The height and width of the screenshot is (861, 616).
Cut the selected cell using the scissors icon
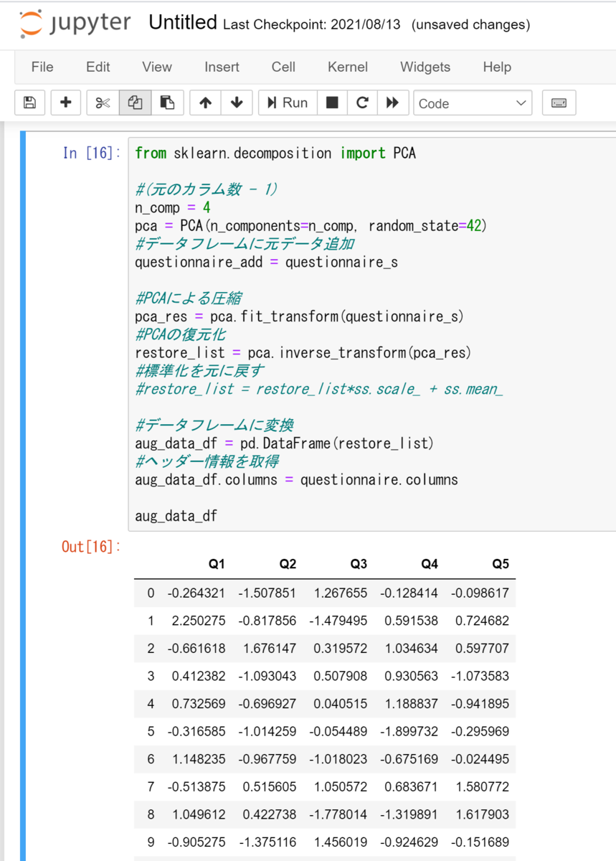click(x=101, y=102)
